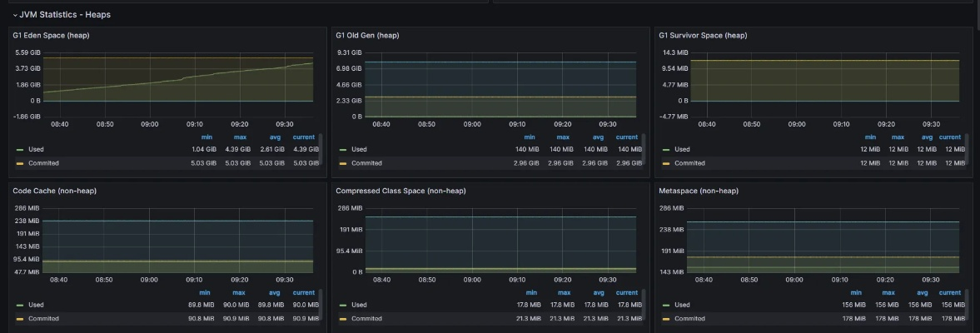Click the Compressed Class Space (non-heap) panel title
The image size is (980, 333).
tap(400, 191)
